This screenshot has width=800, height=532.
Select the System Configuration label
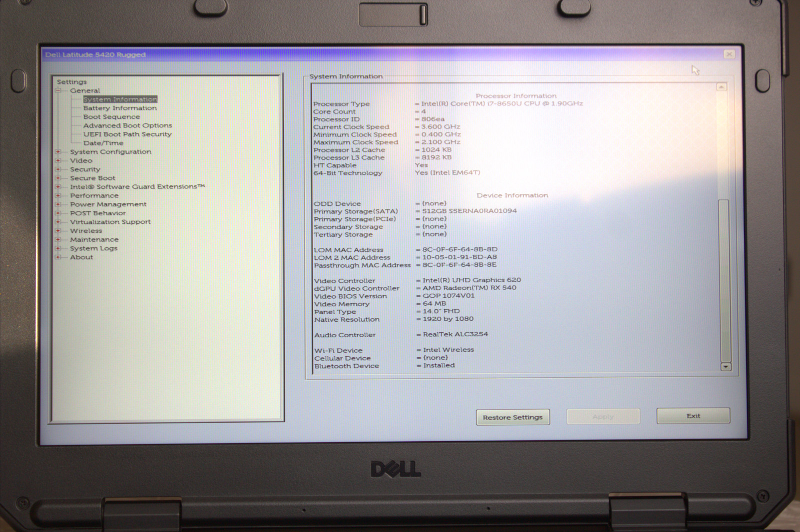coord(110,152)
